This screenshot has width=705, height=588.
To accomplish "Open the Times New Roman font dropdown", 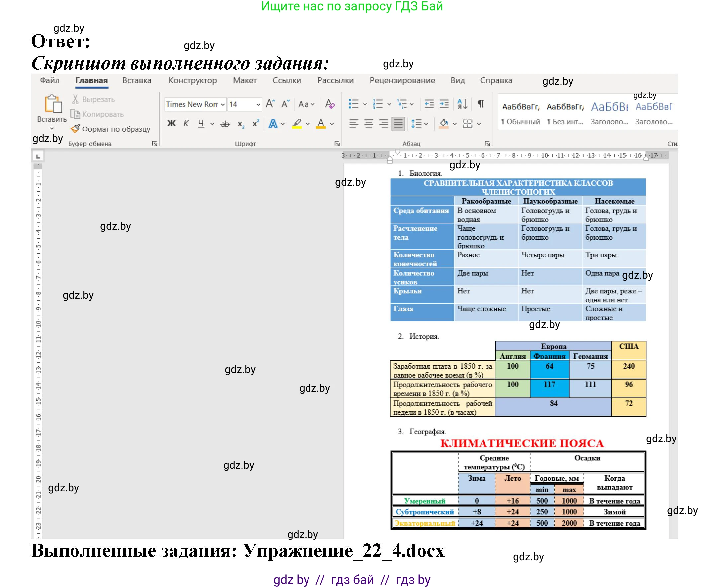I will tap(223, 104).
